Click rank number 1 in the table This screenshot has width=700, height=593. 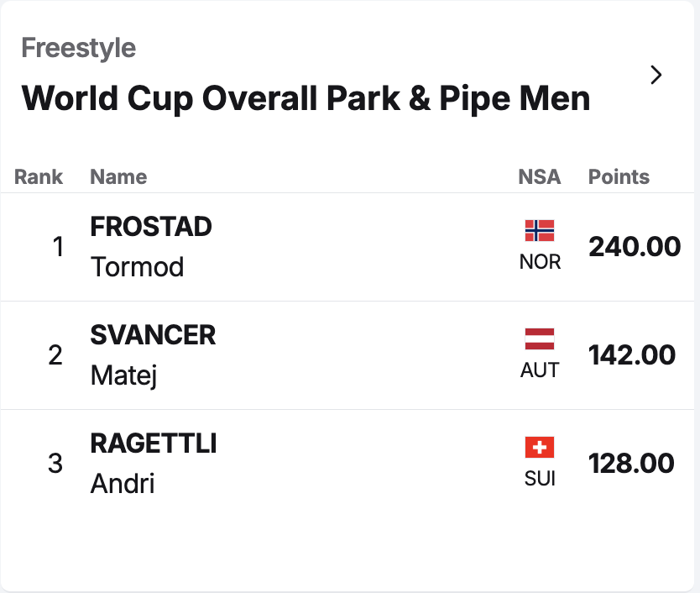point(58,247)
